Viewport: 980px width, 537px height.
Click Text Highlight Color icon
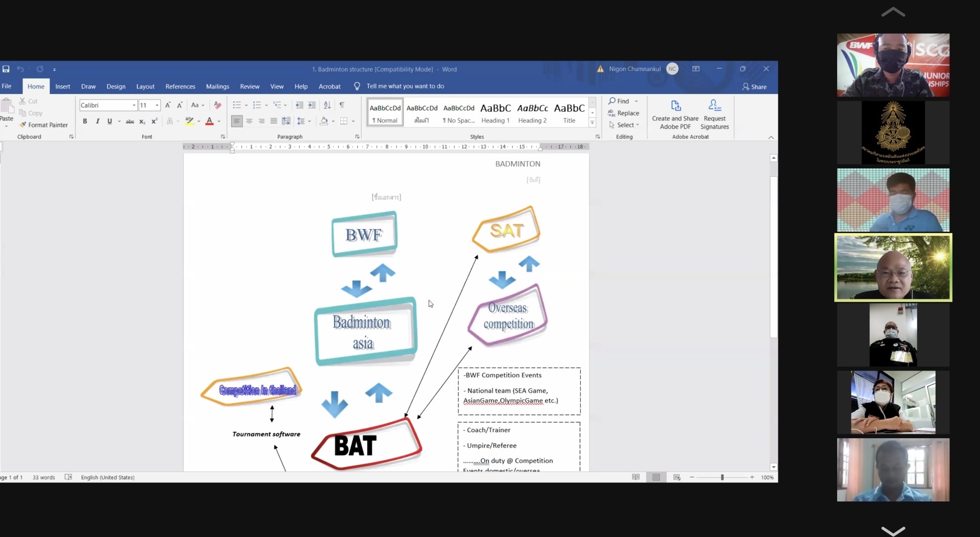point(189,121)
